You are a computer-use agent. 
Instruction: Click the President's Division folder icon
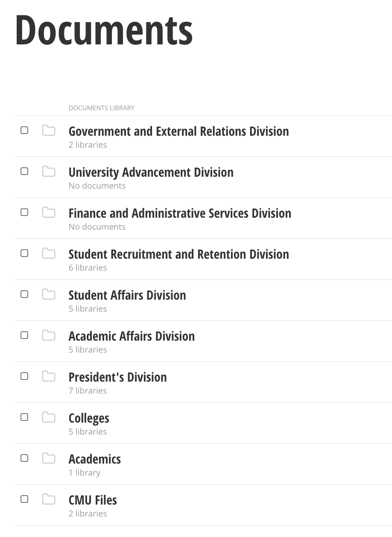coord(49,376)
